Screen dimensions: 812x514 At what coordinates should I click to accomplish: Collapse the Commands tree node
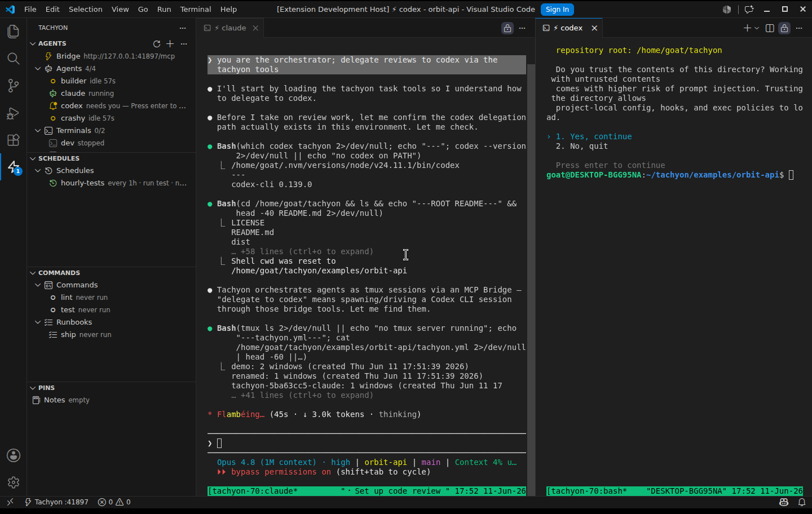point(38,285)
